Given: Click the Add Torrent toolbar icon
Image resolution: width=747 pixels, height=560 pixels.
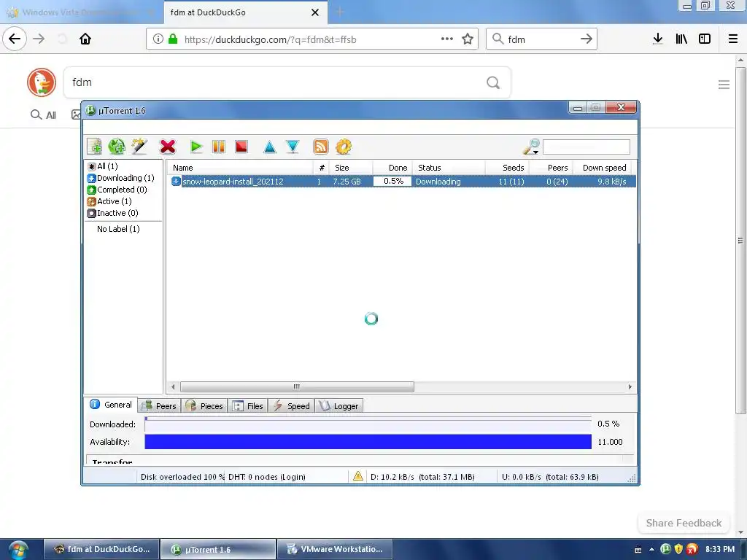Looking at the screenshot, I should point(94,147).
